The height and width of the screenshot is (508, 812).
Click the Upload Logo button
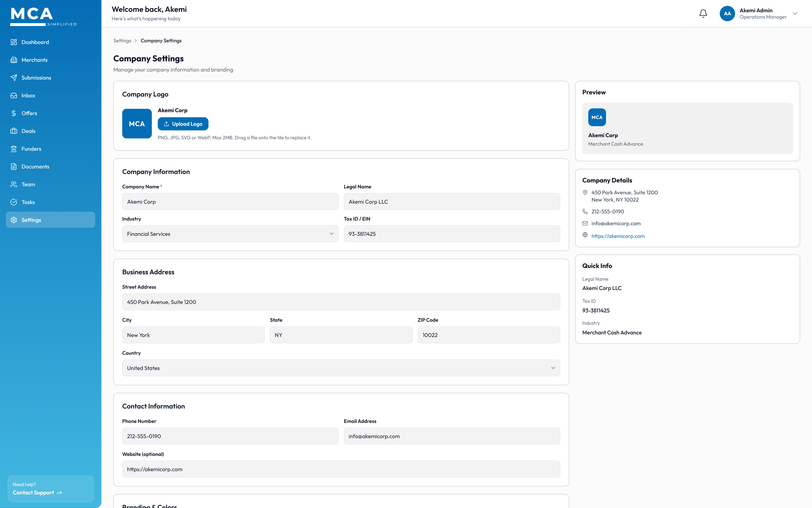tap(183, 124)
